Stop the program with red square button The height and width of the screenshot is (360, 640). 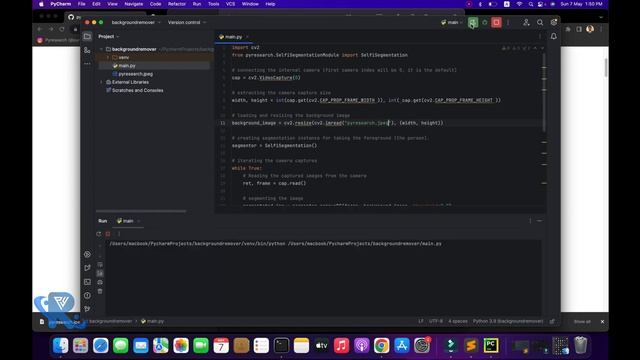pyautogui.click(x=496, y=22)
